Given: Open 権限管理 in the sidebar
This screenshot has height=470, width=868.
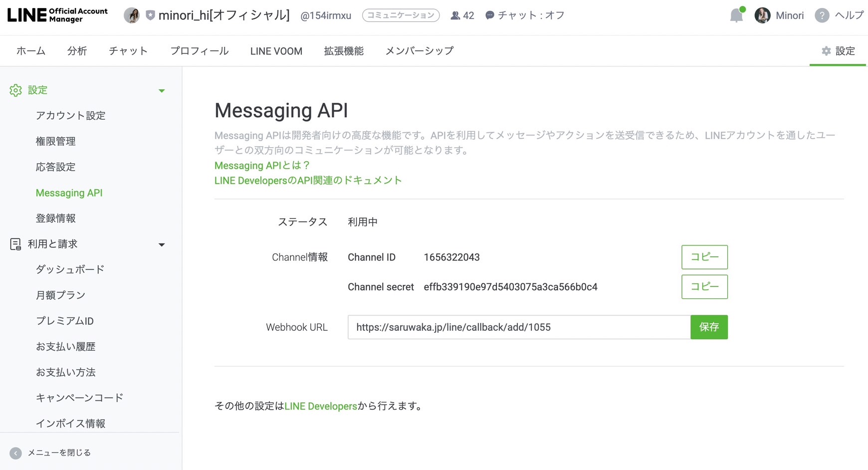Looking at the screenshot, I should pos(56,141).
